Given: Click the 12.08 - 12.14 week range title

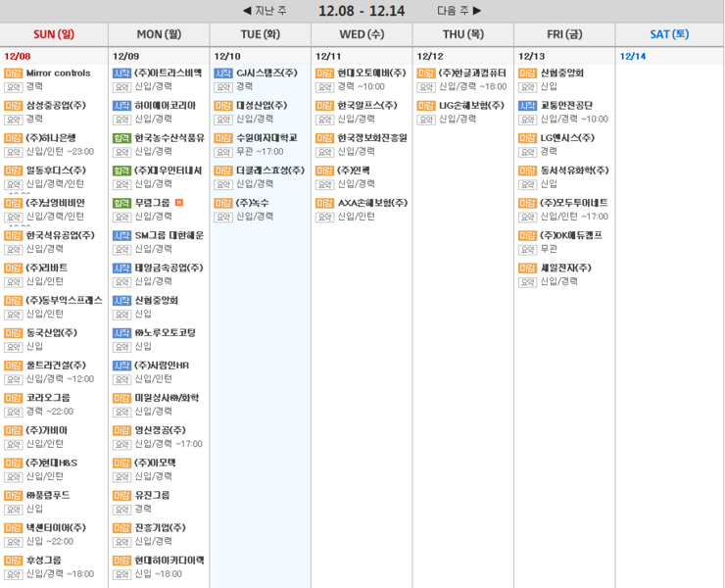Looking at the screenshot, I should coord(362,11).
